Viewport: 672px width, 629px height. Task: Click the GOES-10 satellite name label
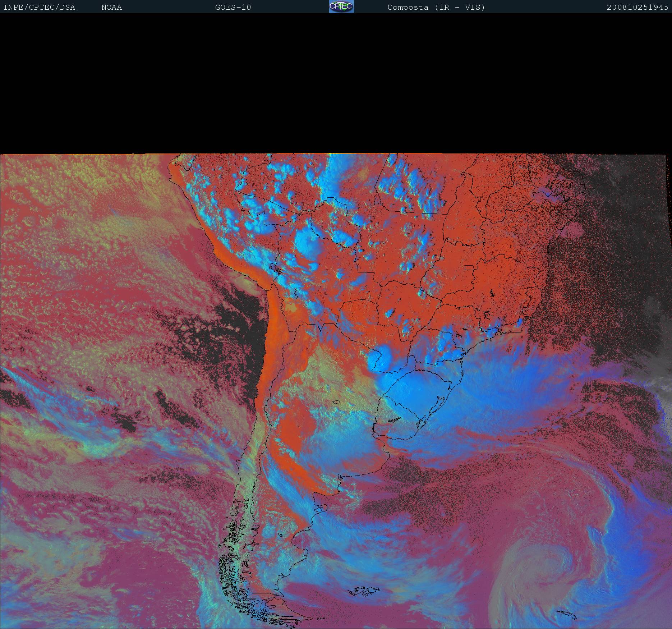click(x=233, y=7)
